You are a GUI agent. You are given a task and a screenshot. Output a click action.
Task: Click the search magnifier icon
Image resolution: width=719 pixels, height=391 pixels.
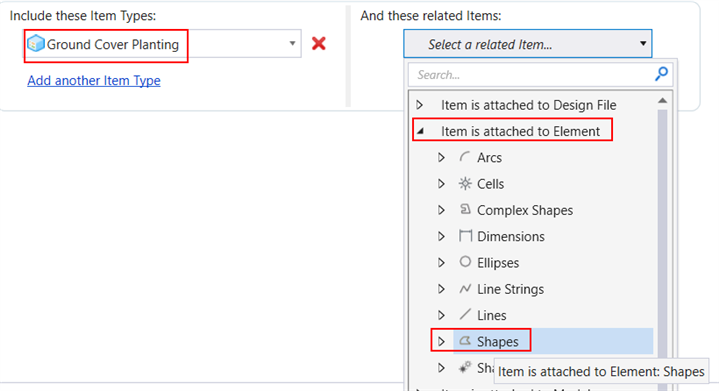[x=661, y=74]
